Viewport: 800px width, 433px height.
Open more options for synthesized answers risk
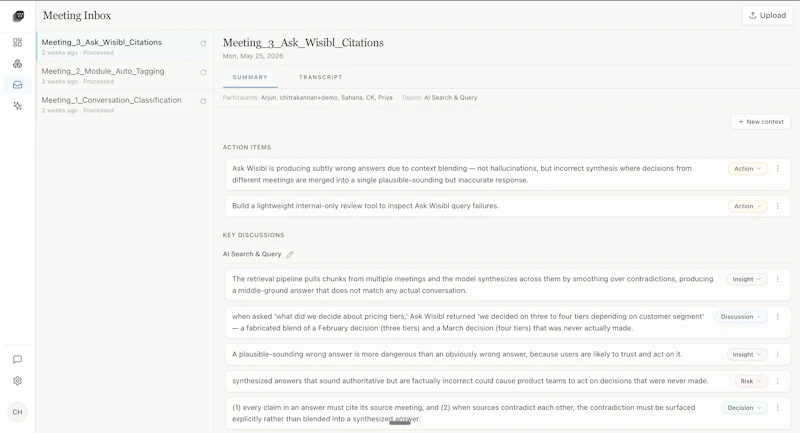tap(778, 381)
